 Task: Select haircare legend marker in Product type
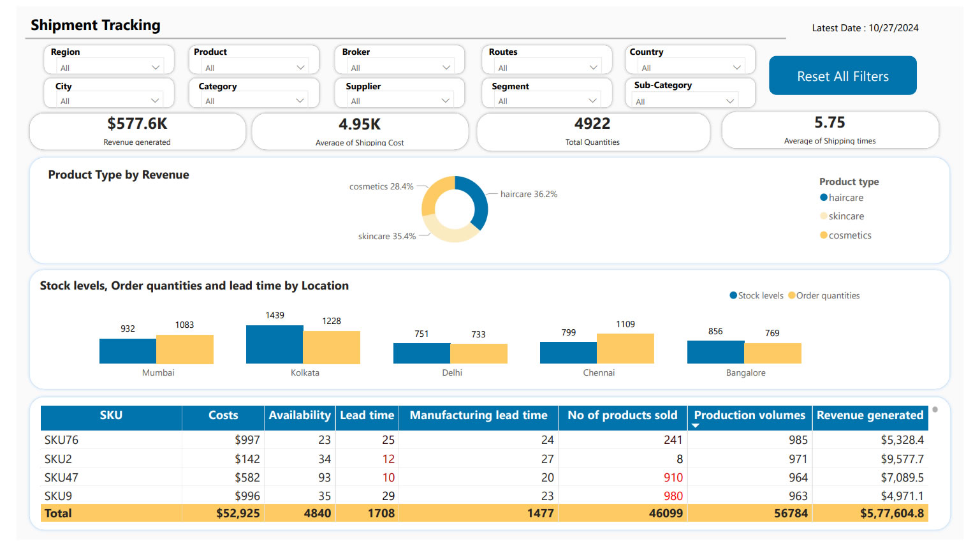(824, 198)
